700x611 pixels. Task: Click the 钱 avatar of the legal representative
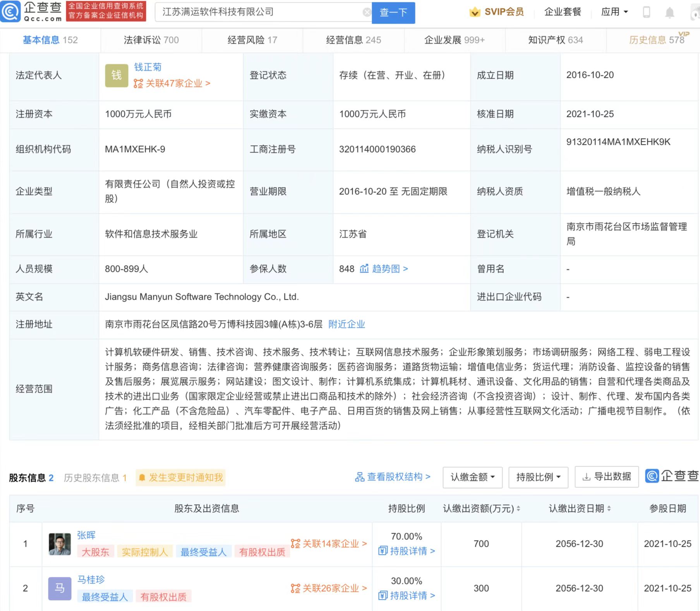tap(117, 76)
